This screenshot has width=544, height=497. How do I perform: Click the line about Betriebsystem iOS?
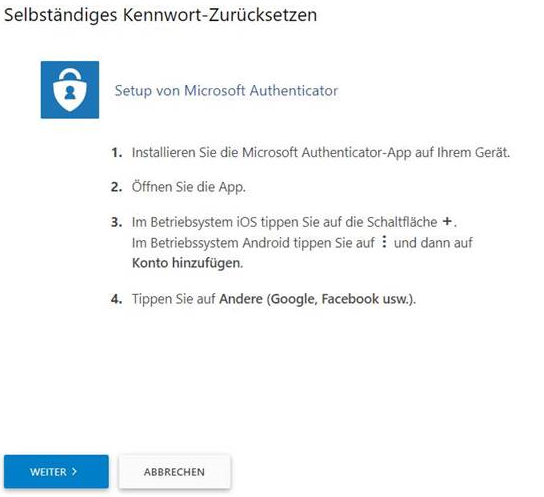click(x=294, y=222)
